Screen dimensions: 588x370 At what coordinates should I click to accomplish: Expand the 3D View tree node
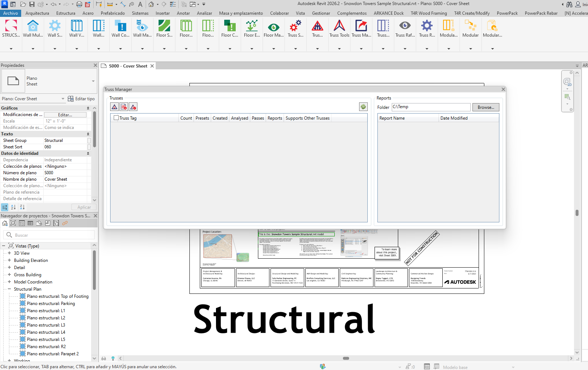pyautogui.click(x=9, y=253)
